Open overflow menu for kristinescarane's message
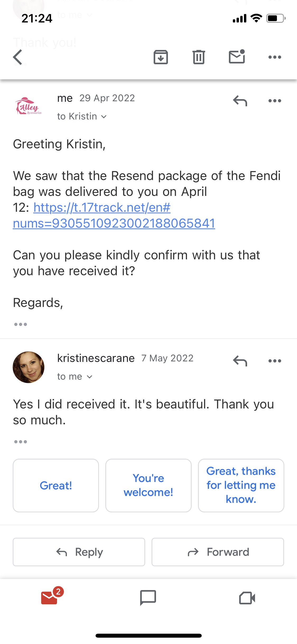The width and height of the screenshot is (297, 644). click(275, 360)
